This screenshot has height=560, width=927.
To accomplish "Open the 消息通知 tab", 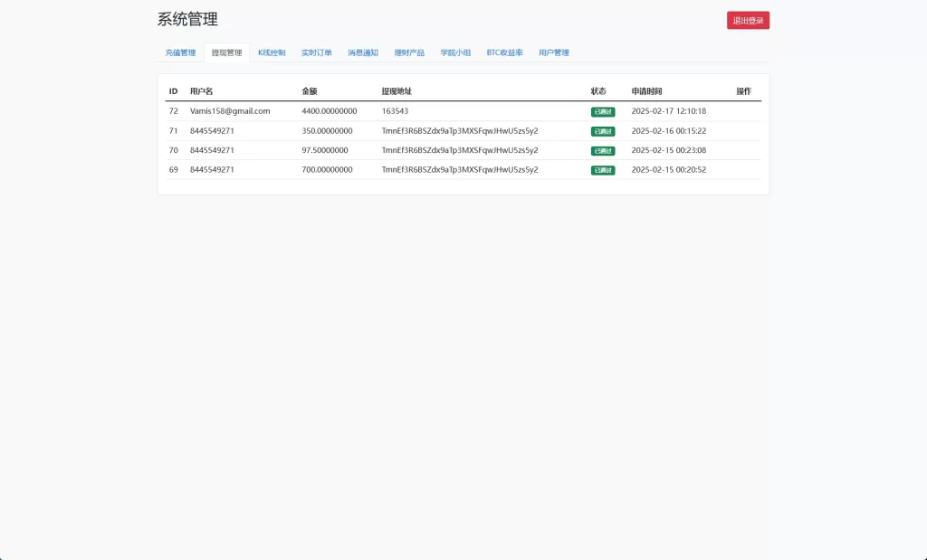I will [363, 52].
